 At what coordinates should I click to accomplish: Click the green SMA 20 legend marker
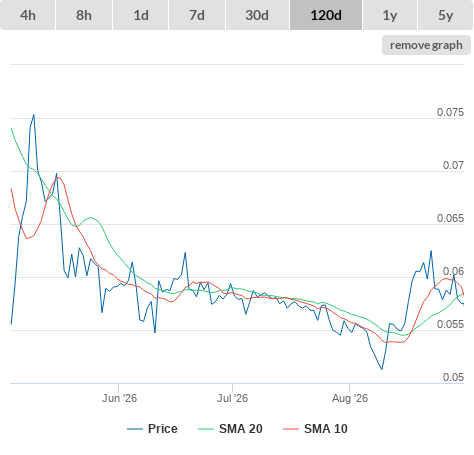coord(206,429)
